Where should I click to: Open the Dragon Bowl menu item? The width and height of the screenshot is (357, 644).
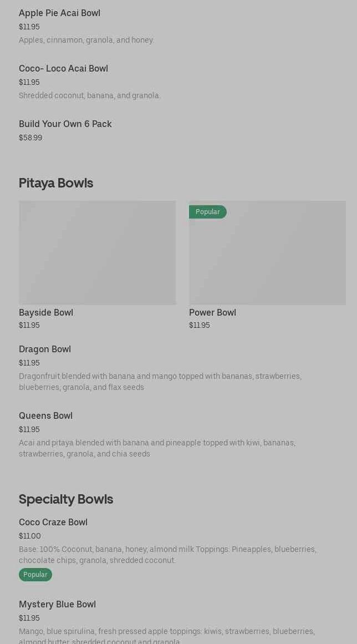coord(45,349)
